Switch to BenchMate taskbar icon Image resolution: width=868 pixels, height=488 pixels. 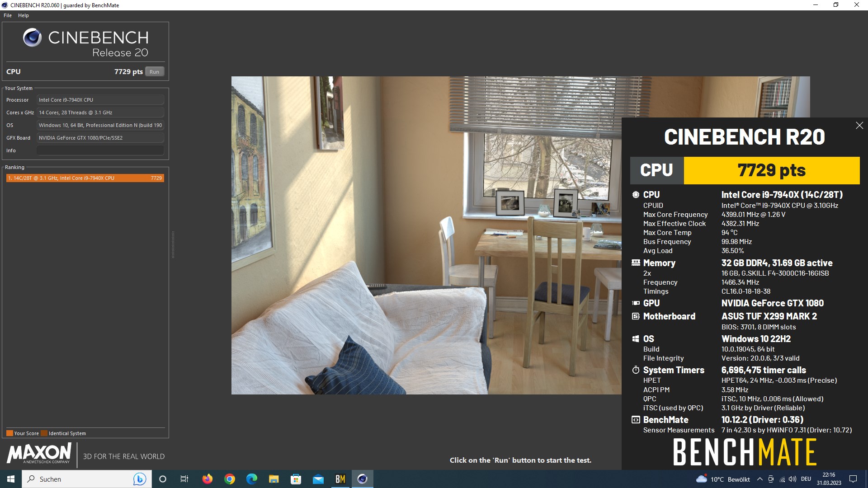pos(340,479)
